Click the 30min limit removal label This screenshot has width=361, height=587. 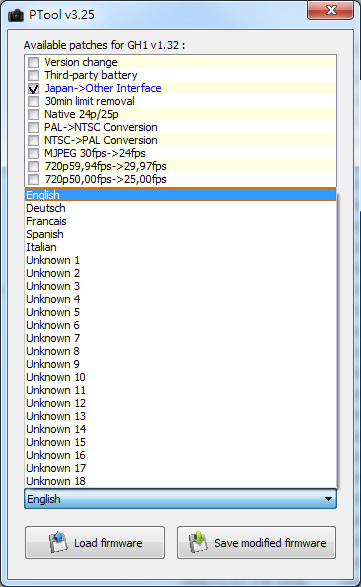coord(89,101)
